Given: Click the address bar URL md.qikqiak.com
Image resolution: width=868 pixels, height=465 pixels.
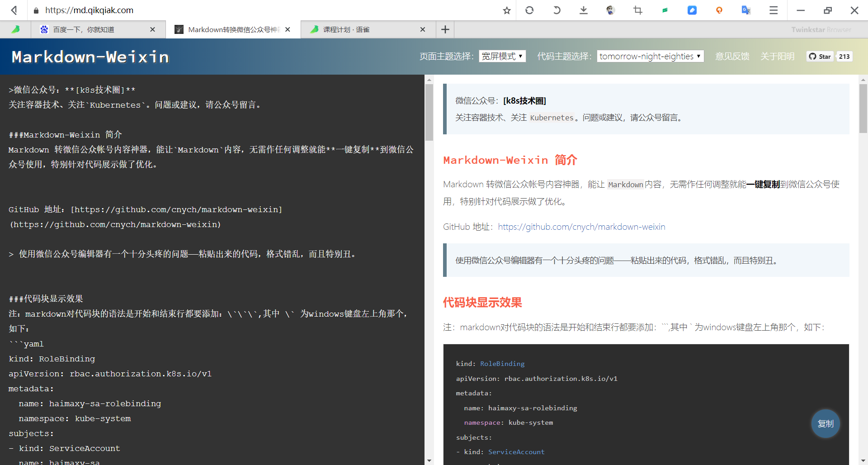Looking at the screenshot, I should point(89,10).
